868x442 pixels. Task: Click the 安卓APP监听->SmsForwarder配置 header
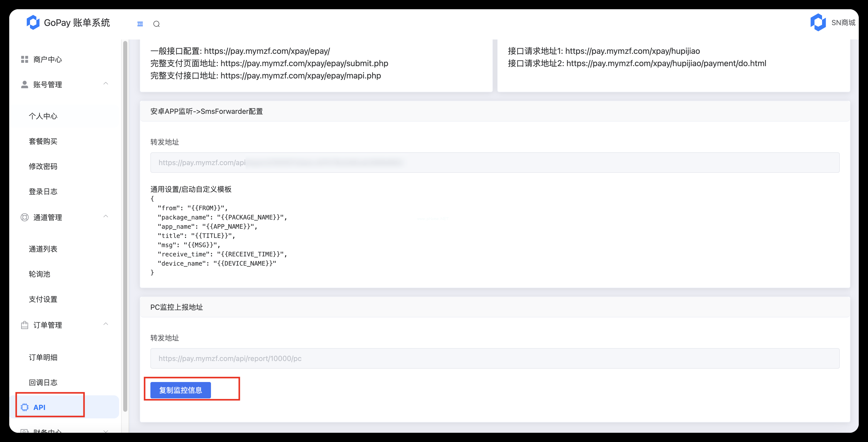tap(207, 112)
